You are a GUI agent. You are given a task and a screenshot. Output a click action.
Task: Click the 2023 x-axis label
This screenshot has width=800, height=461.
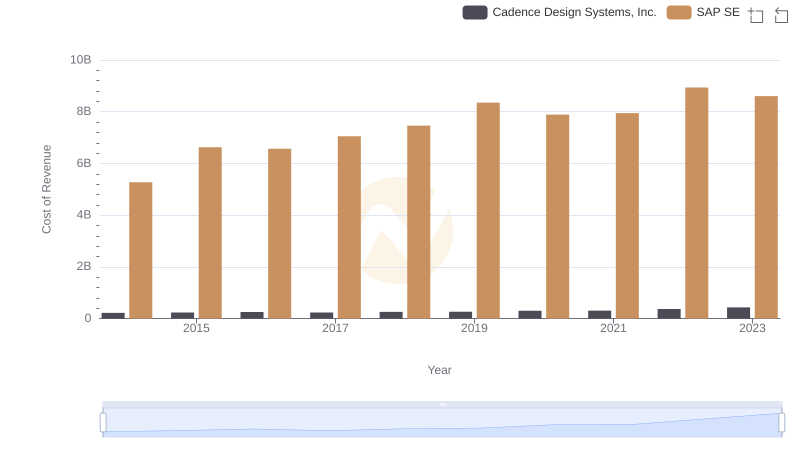[x=752, y=328]
